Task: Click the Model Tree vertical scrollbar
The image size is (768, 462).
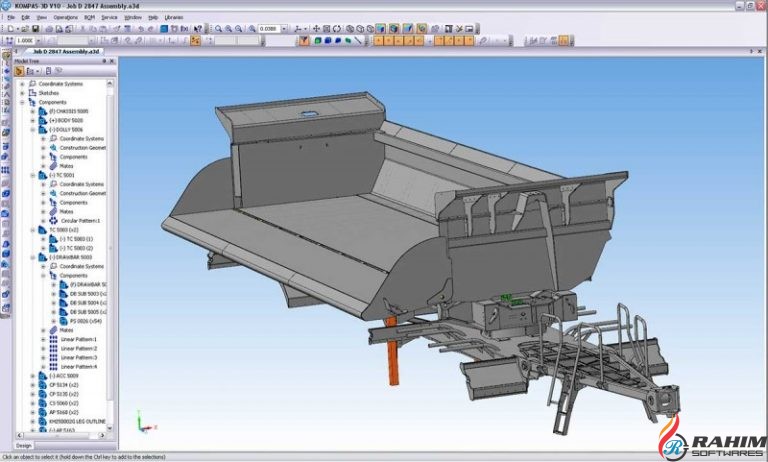Action: 111,250
